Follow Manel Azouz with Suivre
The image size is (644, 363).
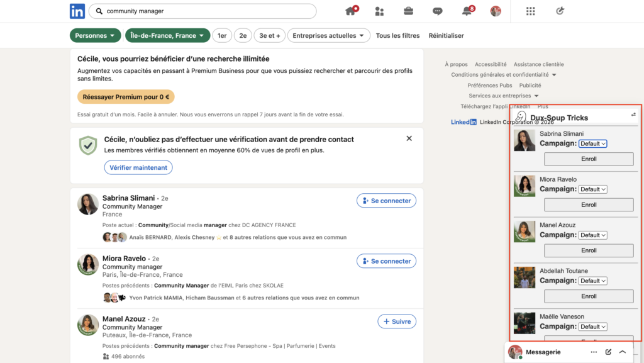397,321
